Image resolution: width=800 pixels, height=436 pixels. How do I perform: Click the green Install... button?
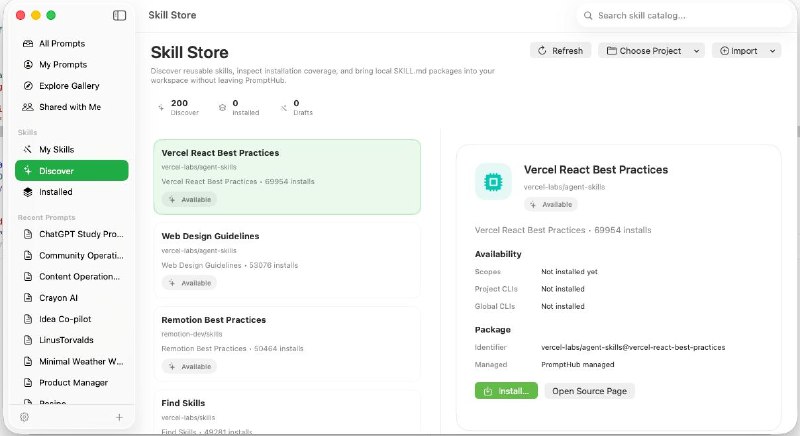point(506,391)
